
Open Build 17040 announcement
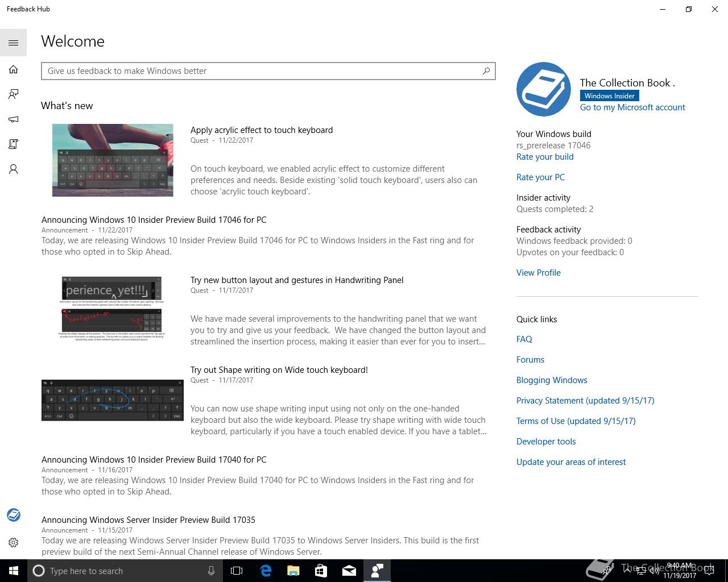(x=154, y=460)
